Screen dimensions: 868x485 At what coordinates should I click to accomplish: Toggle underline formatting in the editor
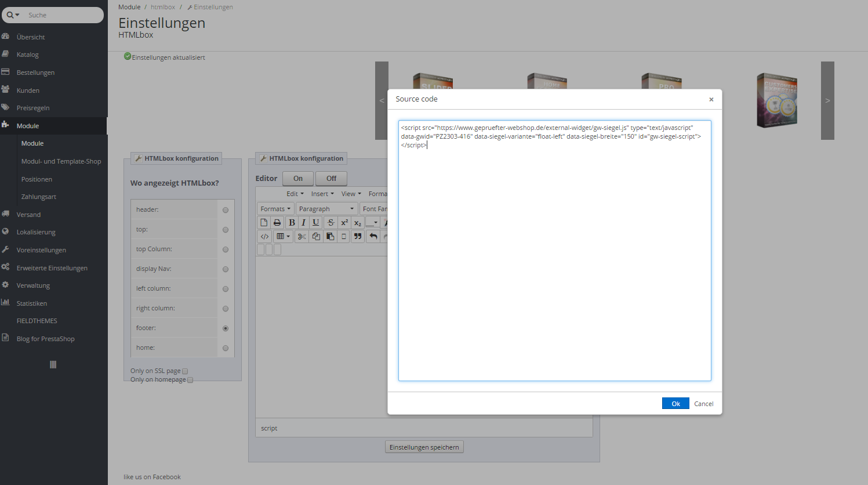click(x=315, y=223)
